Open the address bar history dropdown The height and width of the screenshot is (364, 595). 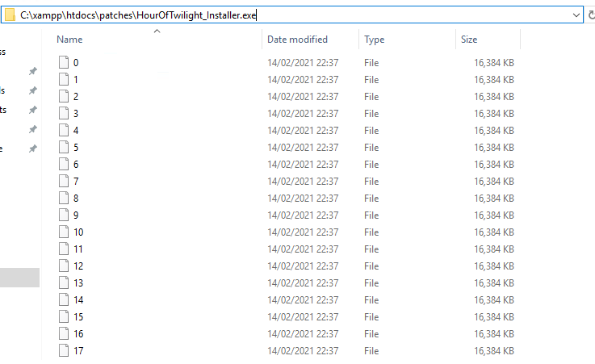point(576,15)
